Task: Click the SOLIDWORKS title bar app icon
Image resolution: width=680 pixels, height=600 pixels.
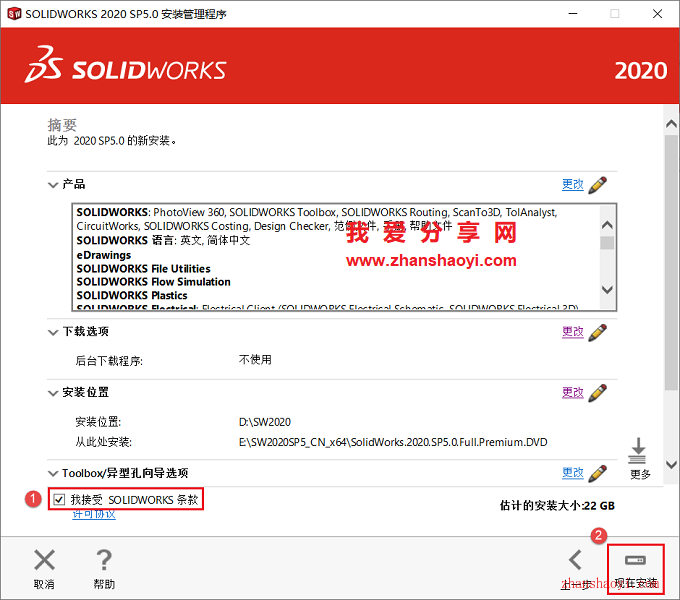Action: (14, 14)
